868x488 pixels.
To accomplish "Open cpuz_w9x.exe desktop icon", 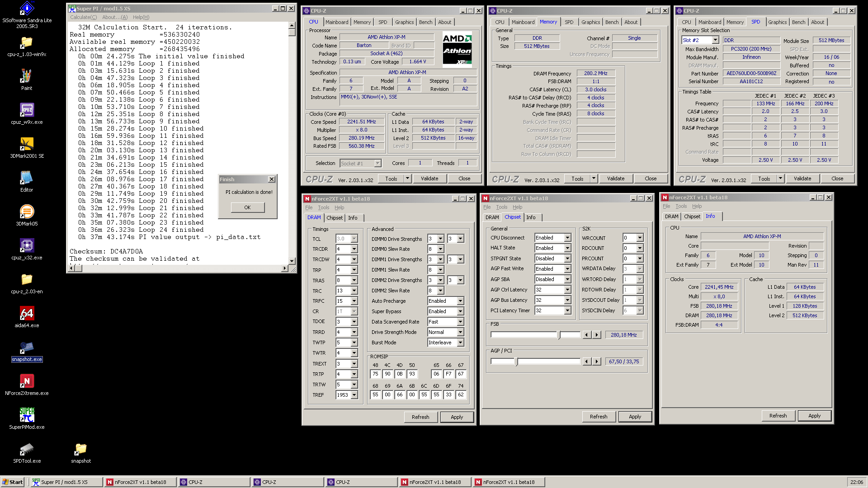I will 27,114.
